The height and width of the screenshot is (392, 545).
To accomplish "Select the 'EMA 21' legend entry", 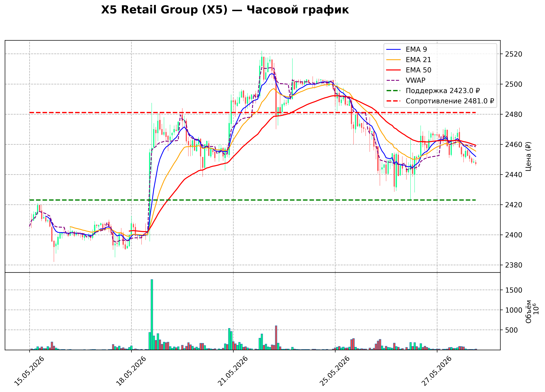I will (409, 60).
